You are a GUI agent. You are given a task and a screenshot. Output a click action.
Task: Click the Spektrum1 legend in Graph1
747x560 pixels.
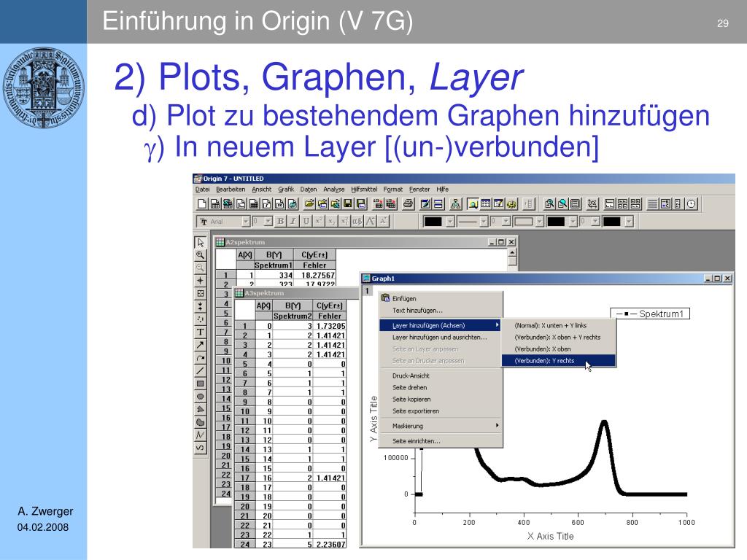[650, 314]
